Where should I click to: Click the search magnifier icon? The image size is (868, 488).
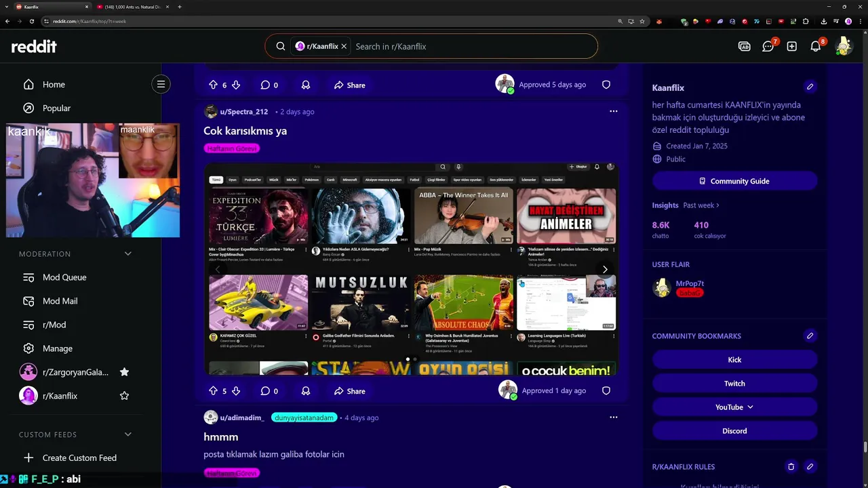click(280, 47)
